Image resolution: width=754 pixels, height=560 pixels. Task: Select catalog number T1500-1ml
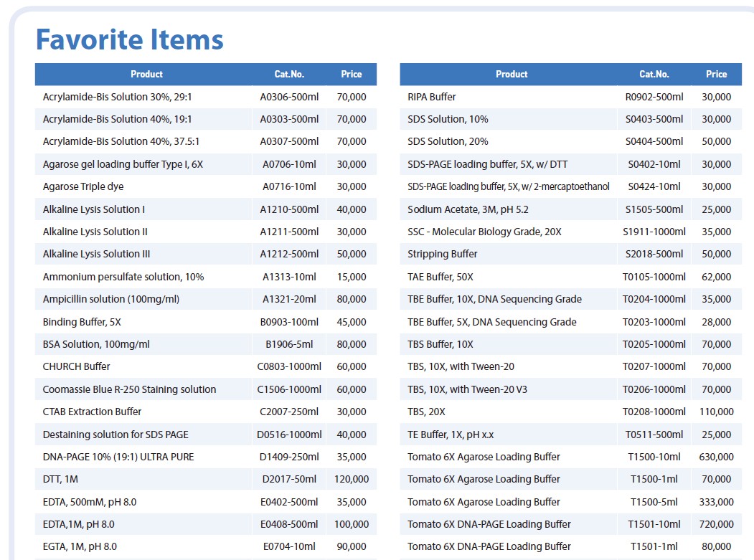[x=654, y=479]
